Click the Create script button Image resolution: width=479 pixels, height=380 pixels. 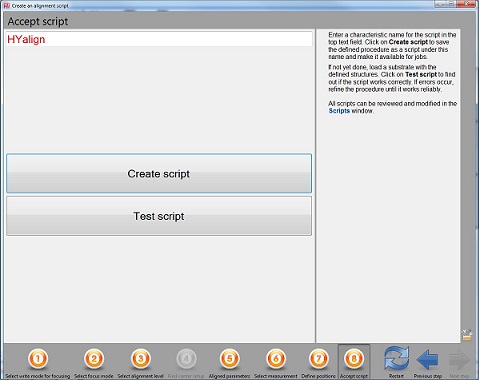coord(159,173)
